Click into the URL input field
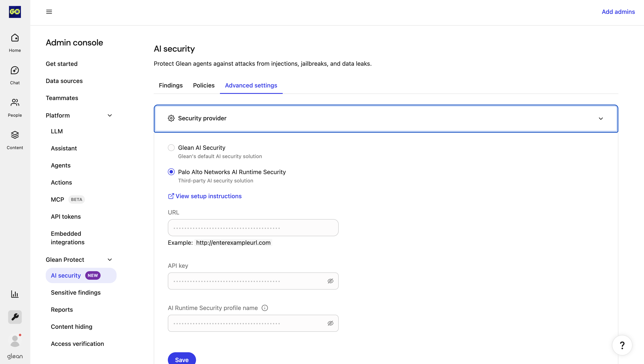 [253, 228]
